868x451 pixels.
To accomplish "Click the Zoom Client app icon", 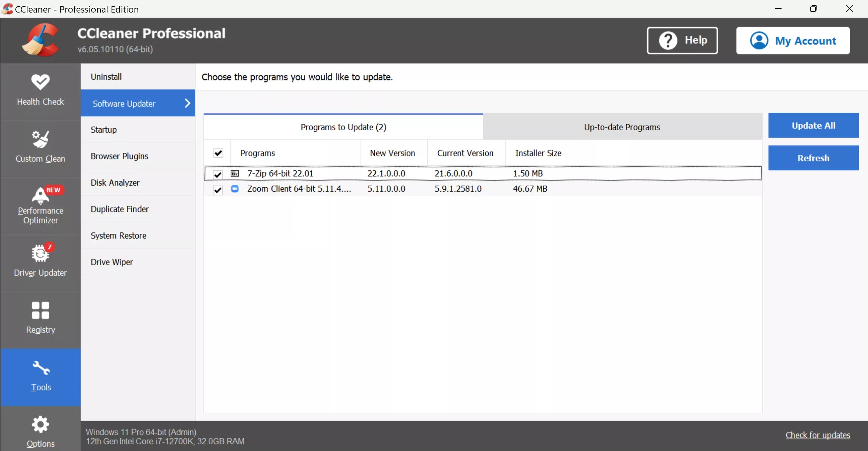I will [235, 189].
